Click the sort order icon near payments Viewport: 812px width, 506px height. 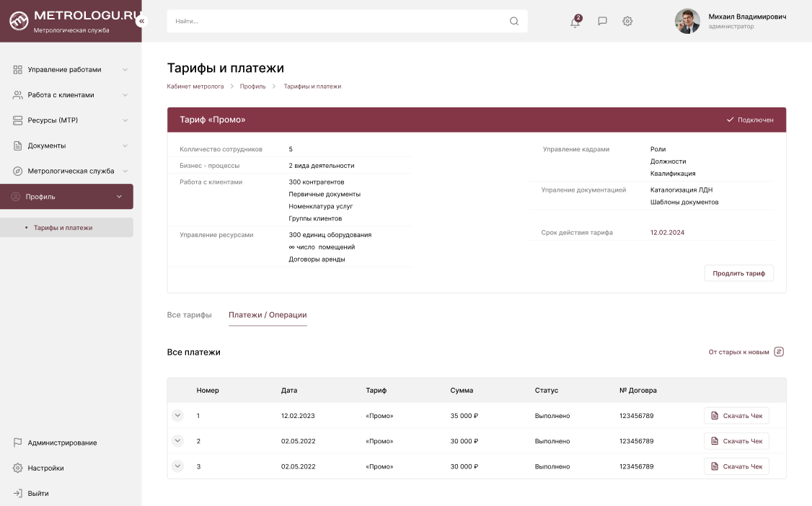[778, 352]
